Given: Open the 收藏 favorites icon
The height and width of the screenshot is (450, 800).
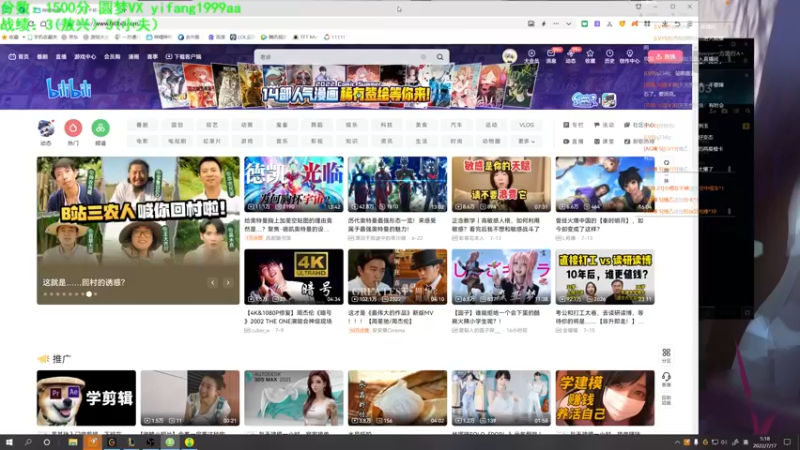Looking at the screenshot, I should click(590, 56).
